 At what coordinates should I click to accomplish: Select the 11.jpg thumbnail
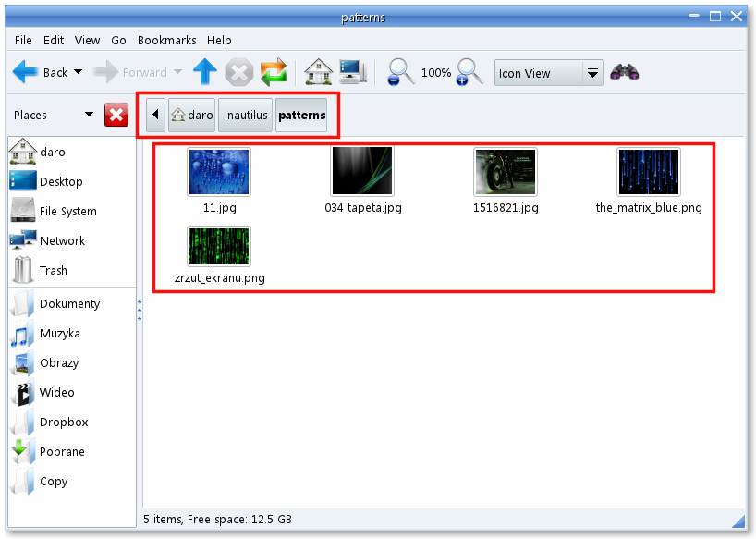click(219, 172)
